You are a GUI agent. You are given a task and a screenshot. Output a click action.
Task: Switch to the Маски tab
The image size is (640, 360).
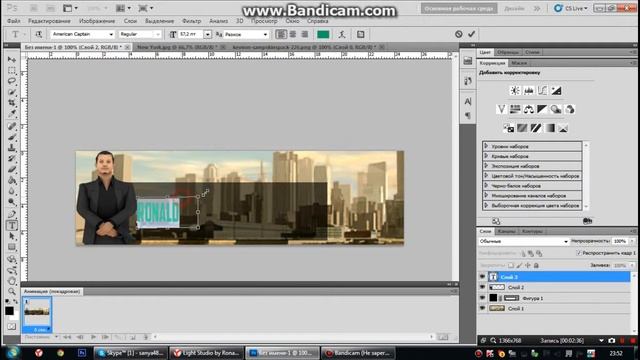[519, 63]
